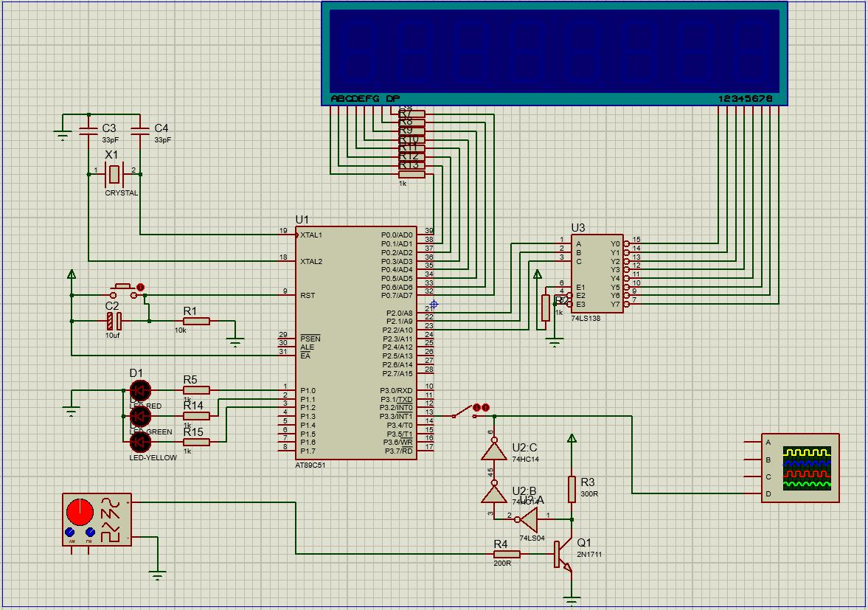
Task: Click resistor R3 300R
Action: 572,489
